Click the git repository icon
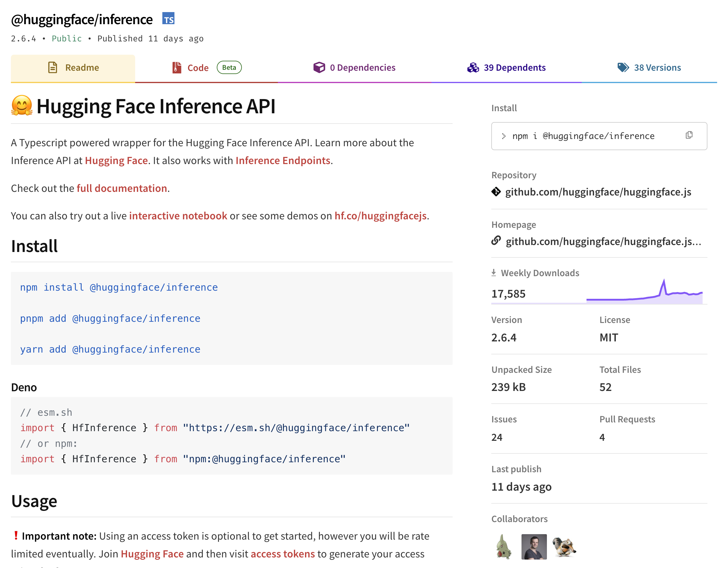Screen dimensions: 728x568 [x=496, y=192]
